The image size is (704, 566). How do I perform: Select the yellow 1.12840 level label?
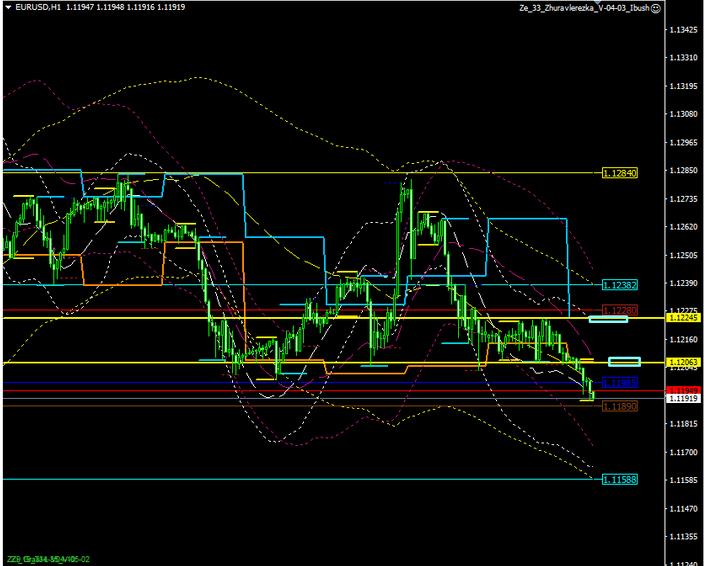[x=620, y=173]
